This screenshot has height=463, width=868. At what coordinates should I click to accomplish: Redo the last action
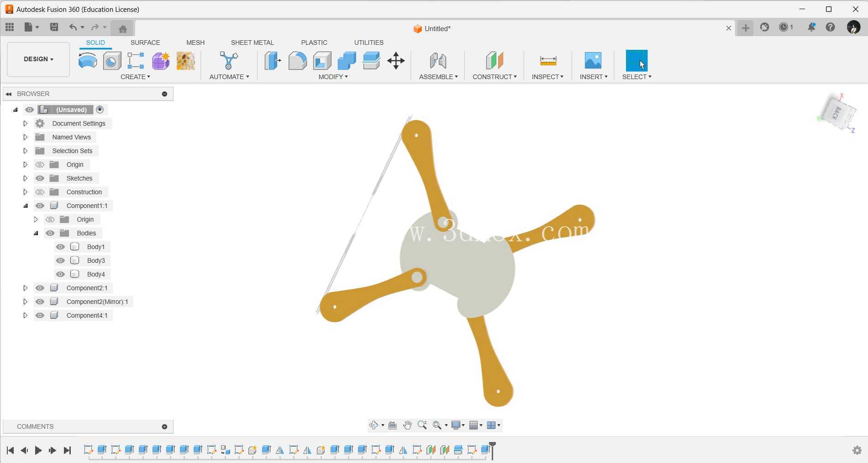click(95, 27)
